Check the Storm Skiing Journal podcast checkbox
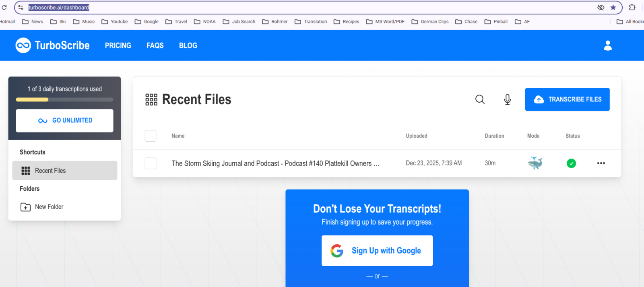 click(x=151, y=163)
